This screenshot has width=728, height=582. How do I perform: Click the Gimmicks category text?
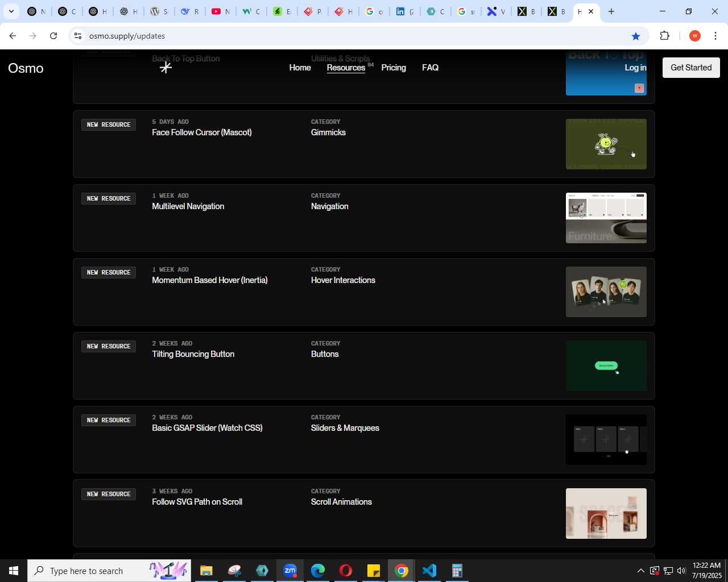pyautogui.click(x=328, y=132)
